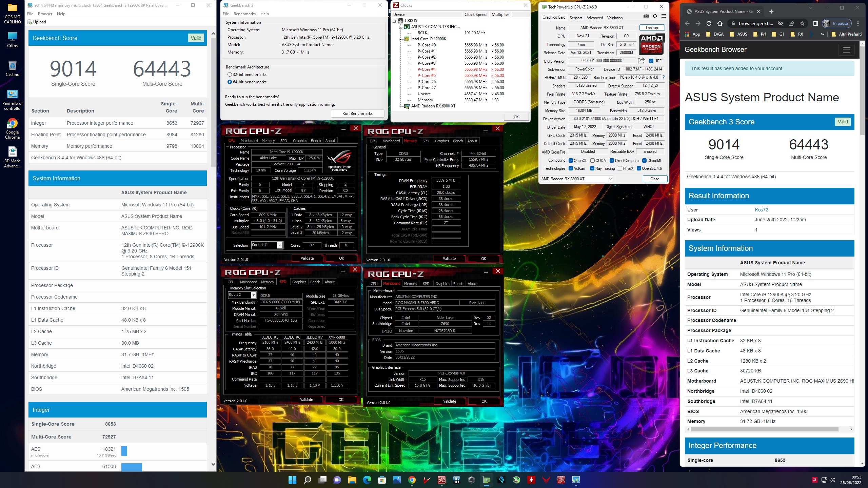Screen dimensions: 868x488
Task: Open the Benchmarks menu in Geekbench 3
Action: click(244, 14)
